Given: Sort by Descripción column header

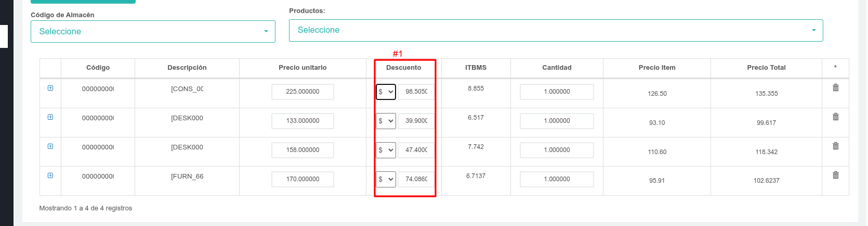Looking at the screenshot, I should point(187,68).
